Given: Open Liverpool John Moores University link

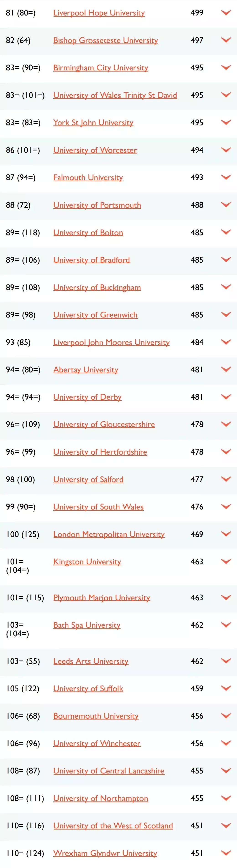Looking at the screenshot, I should pos(111,342).
